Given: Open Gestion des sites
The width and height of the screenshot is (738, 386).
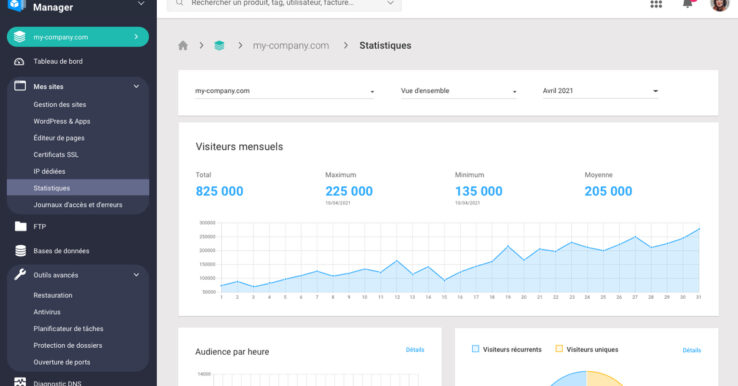Looking at the screenshot, I should tap(60, 105).
